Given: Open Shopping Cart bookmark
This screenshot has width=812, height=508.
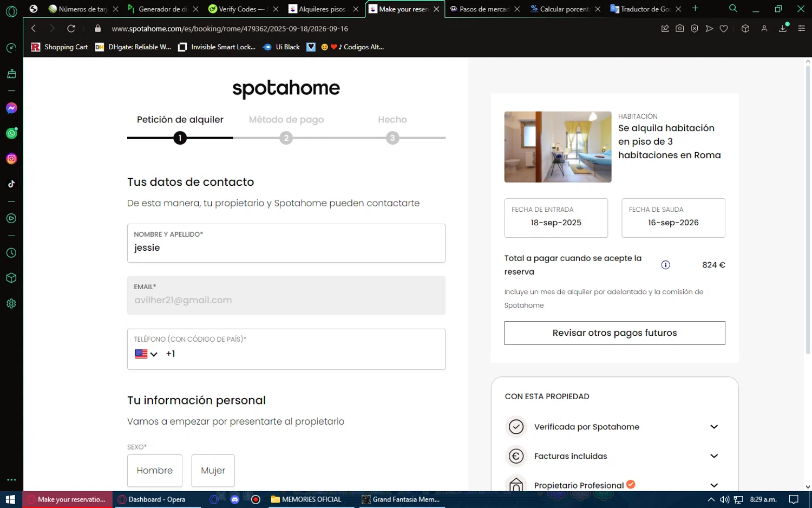Looking at the screenshot, I should click(60, 47).
